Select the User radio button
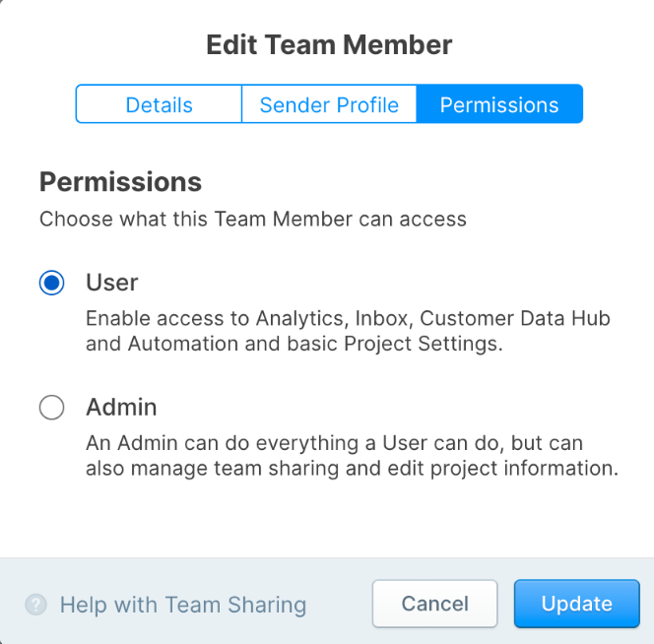 pos(52,283)
